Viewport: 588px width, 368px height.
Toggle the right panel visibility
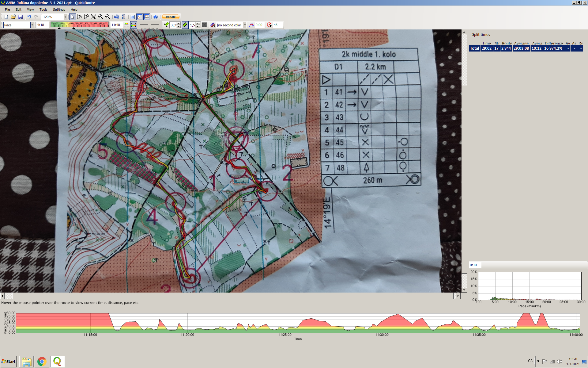[140, 17]
